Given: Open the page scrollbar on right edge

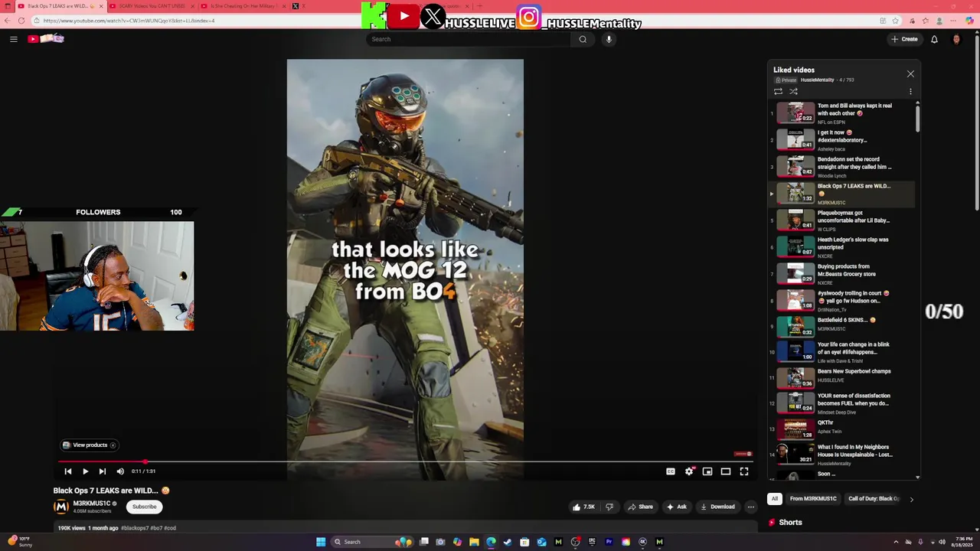Looking at the screenshot, I should 976,122.
